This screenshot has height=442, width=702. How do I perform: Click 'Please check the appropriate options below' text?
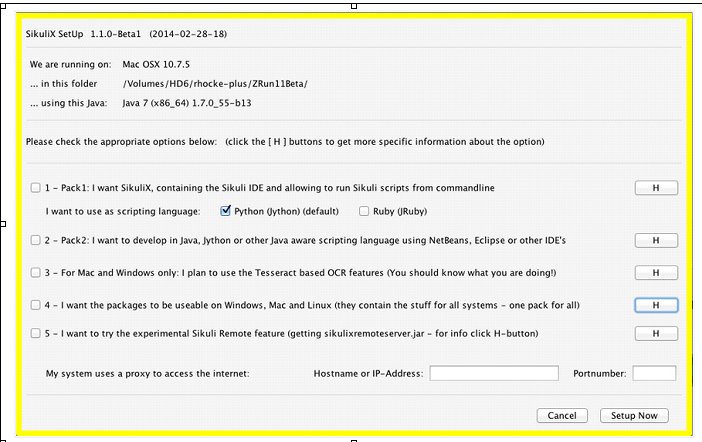(x=121, y=142)
